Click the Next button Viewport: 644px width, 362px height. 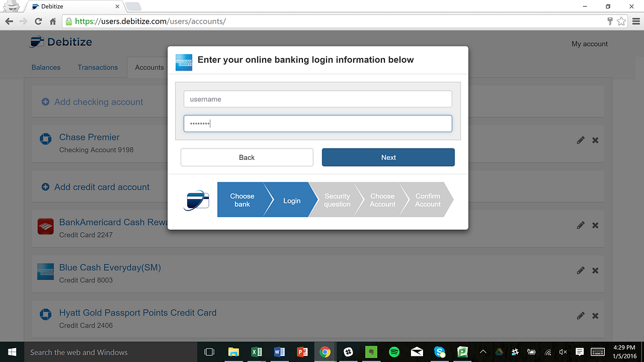(388, 157)
